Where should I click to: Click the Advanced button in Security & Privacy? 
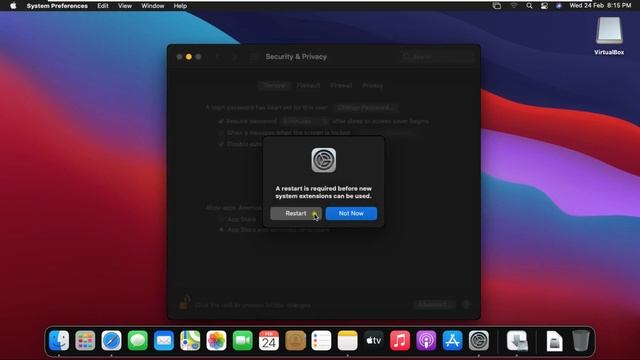(x=433, y=304)
